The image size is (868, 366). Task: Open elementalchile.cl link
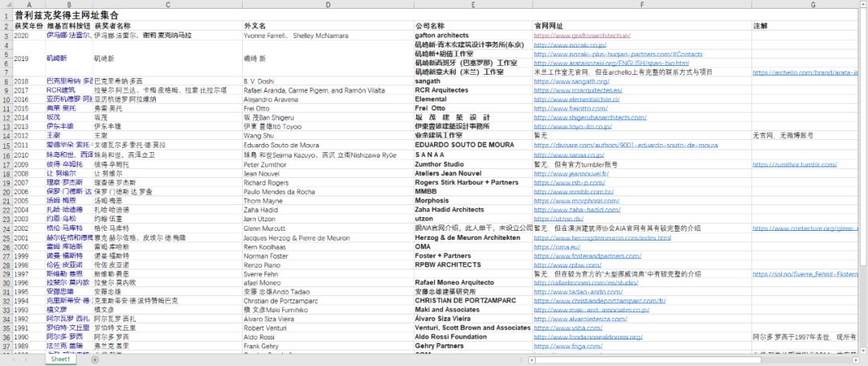click(576, 99)
